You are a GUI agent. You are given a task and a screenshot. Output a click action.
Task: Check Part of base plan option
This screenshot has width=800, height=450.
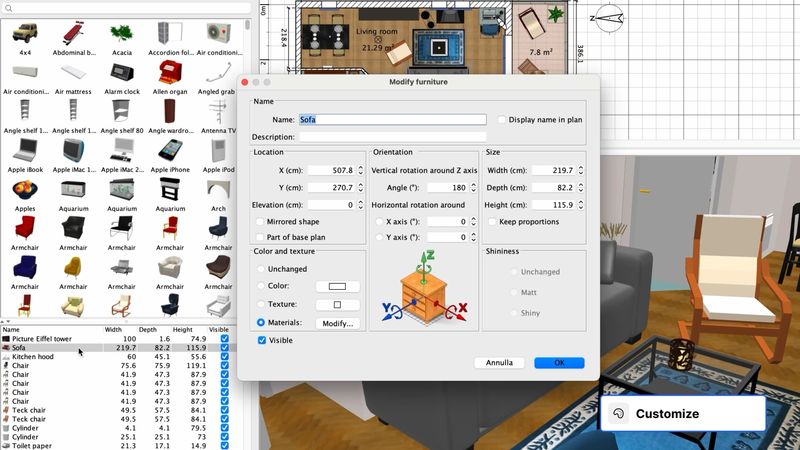pos(260,237)
